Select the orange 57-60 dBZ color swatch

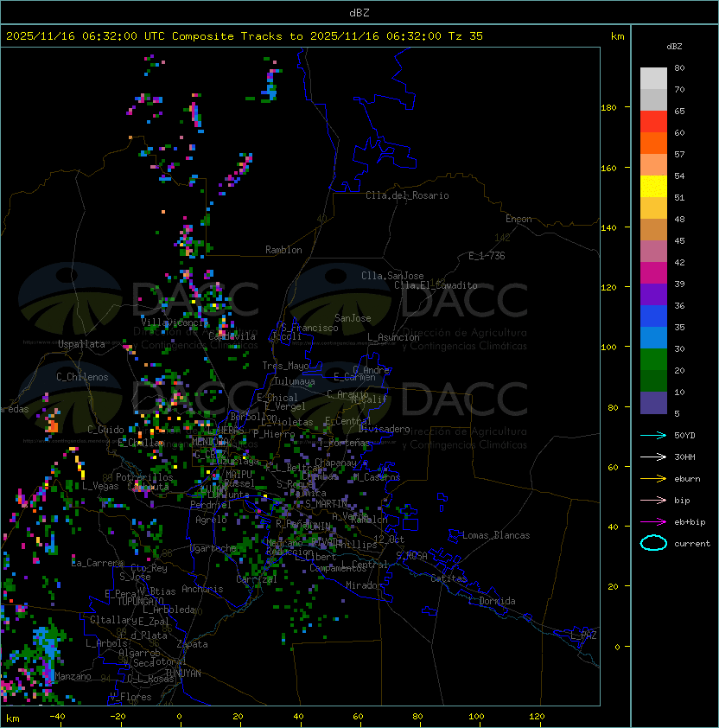click(x=653, y=143)
